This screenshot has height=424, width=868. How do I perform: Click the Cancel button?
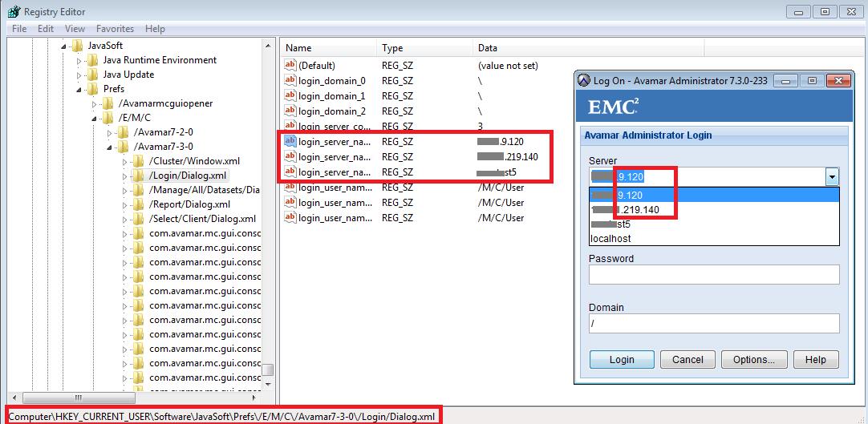(688, 360)
